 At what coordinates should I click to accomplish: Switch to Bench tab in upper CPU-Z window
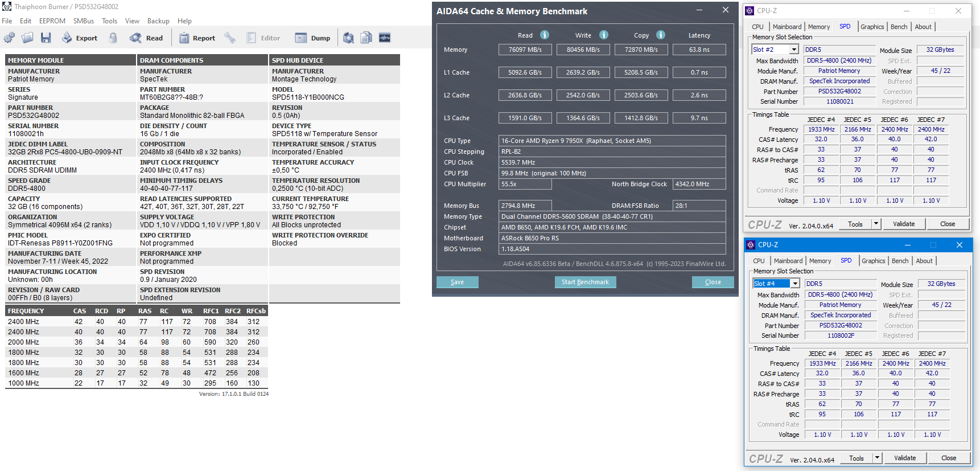899,27
